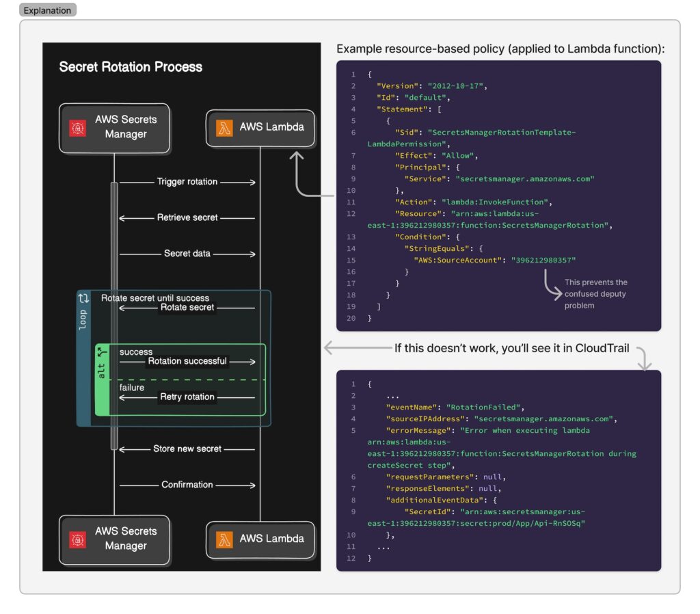700x614 pixels.
Task: Click the loop repeat arrows icon
Action: [83, 298]
